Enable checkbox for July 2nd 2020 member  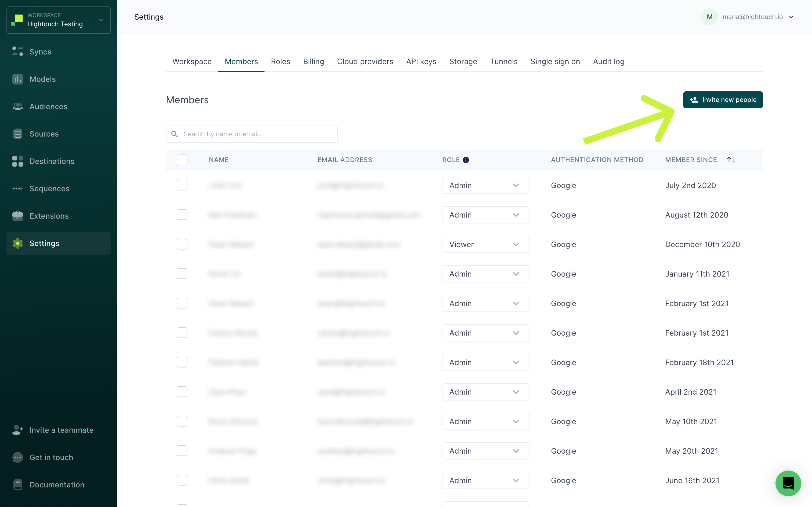tap(182, 185)
